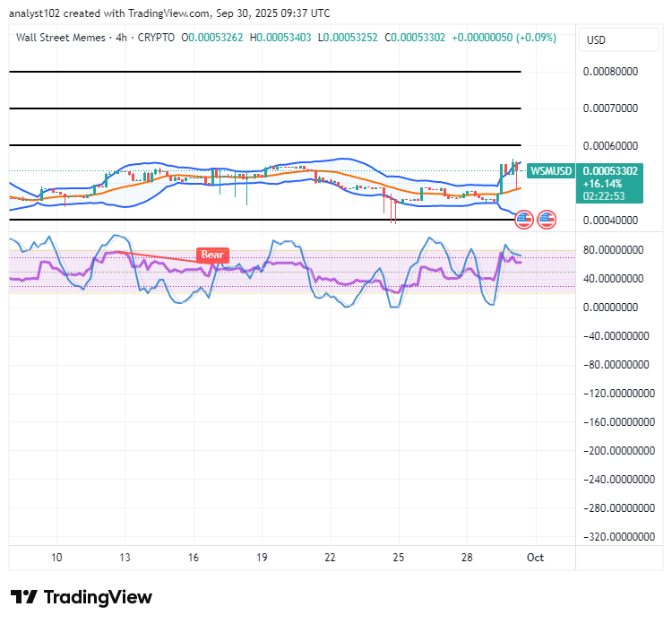
Task: Click the 80.00000000 indicator axis label
Action: coord(613,249)
